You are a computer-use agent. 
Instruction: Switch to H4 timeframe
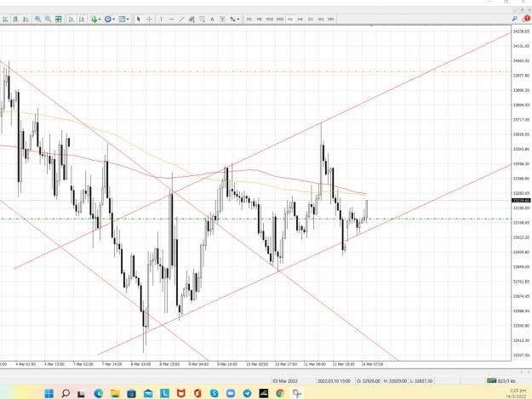300,20
